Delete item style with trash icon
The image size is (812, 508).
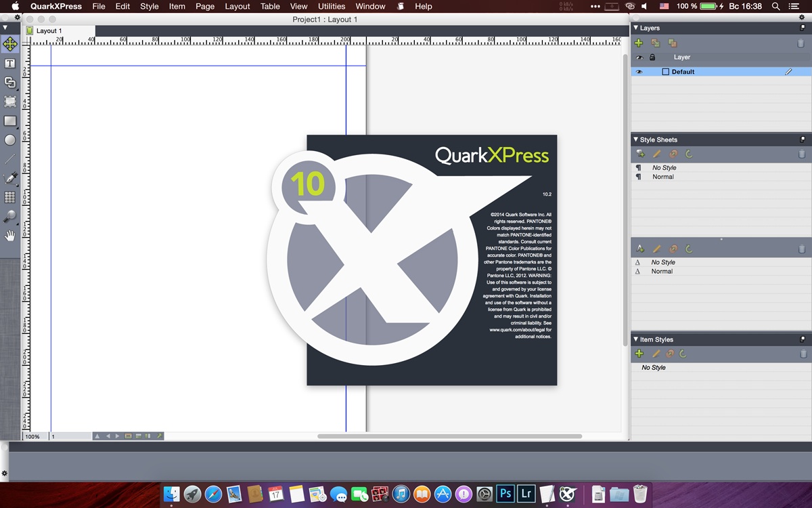click(803, 354)
